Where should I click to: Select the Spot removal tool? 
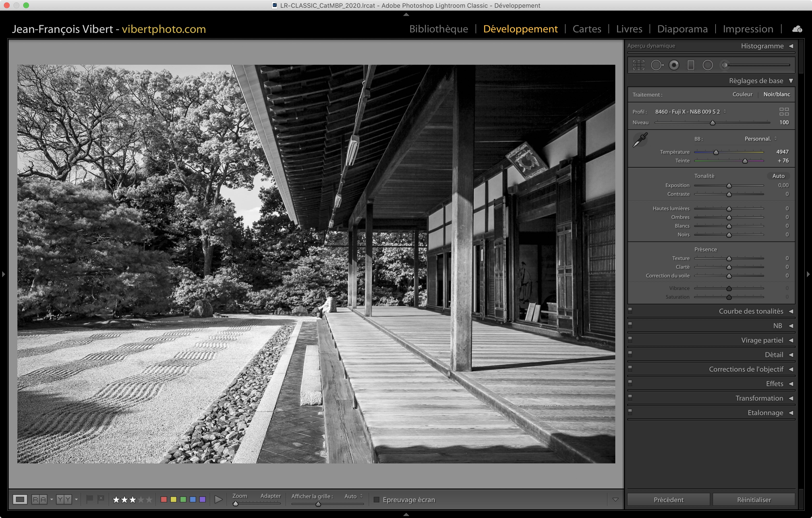656,65
